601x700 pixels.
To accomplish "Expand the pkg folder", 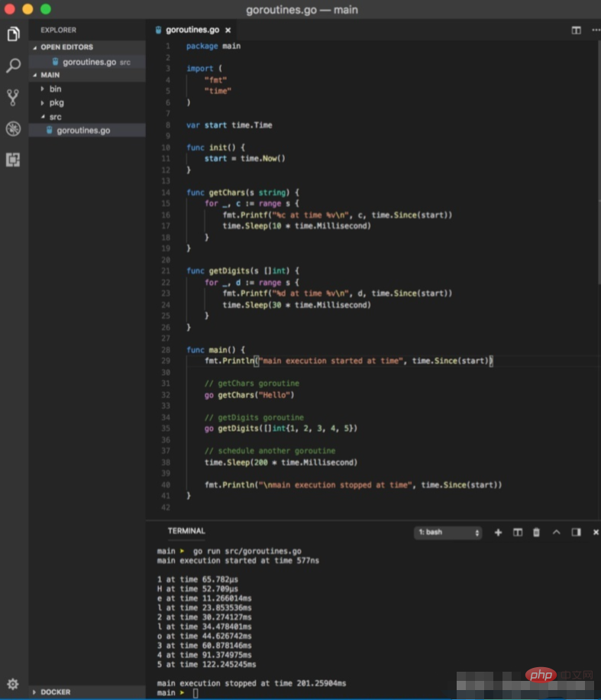I will point(57,102).
